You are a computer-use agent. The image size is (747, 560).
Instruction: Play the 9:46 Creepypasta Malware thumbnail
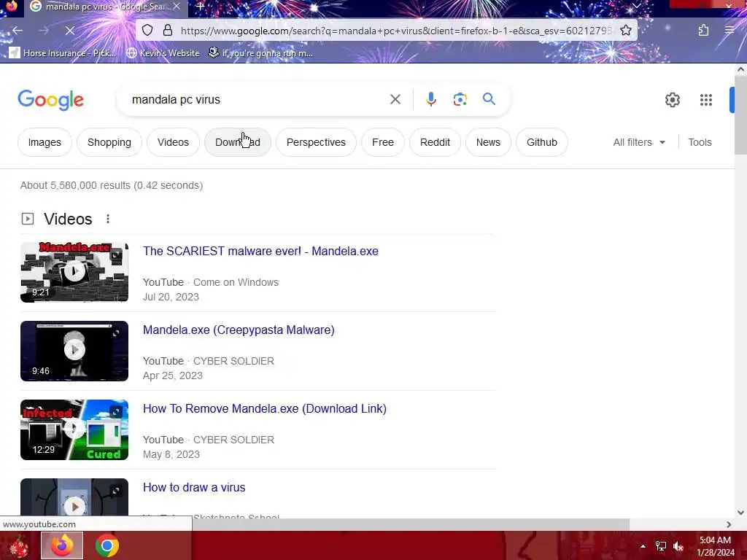(x=74, y=351)
